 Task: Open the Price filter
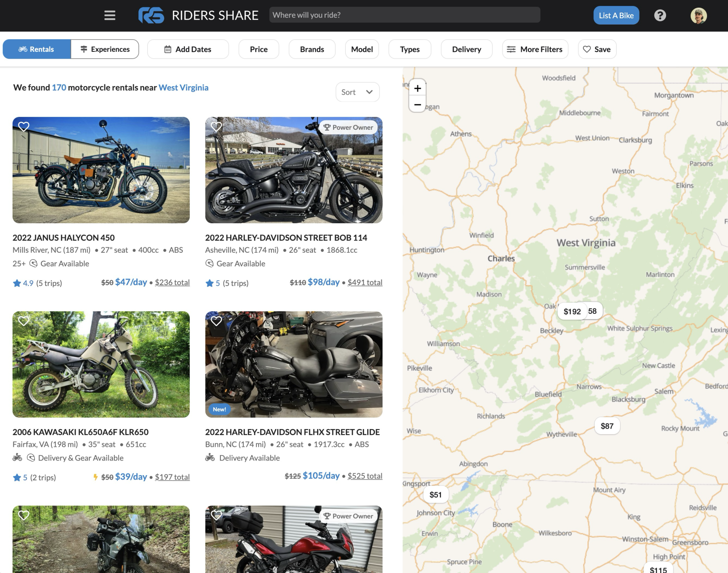point(259,49)
